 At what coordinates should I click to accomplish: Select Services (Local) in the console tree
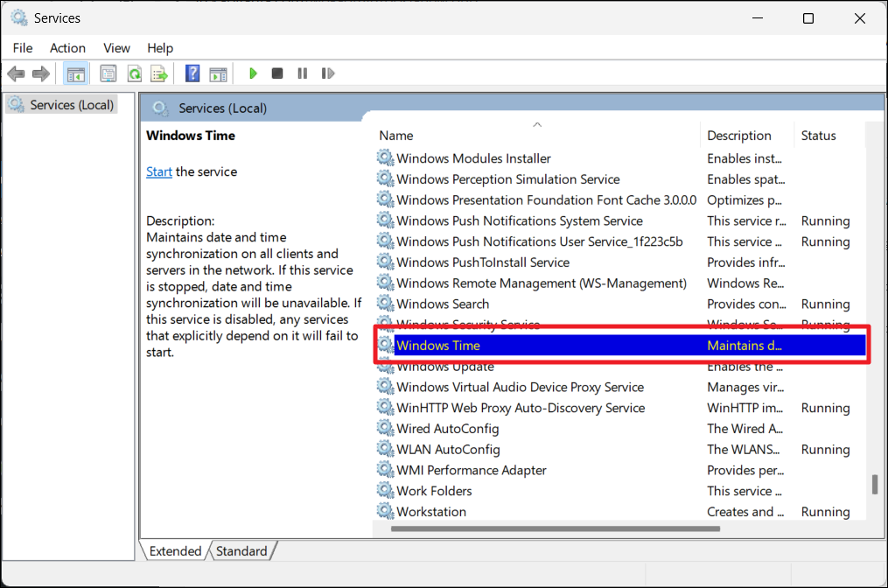[x=72, y=105]
